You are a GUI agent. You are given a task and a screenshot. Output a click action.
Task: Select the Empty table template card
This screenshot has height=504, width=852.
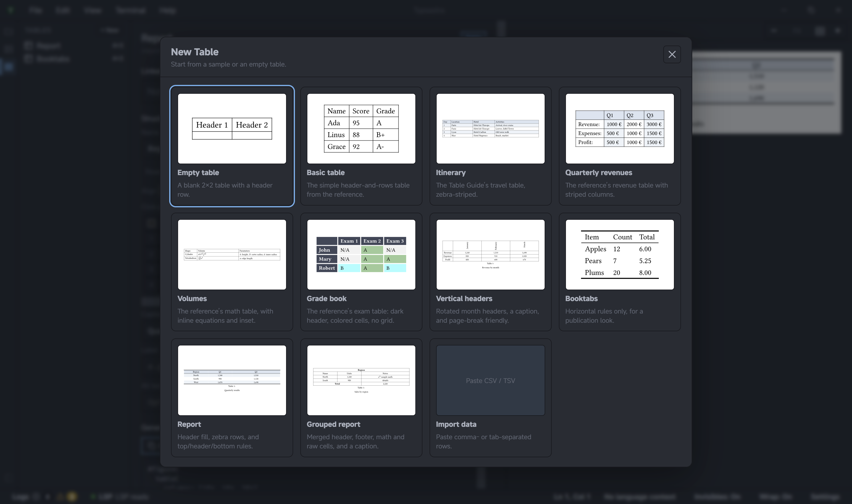pos(232,146)
